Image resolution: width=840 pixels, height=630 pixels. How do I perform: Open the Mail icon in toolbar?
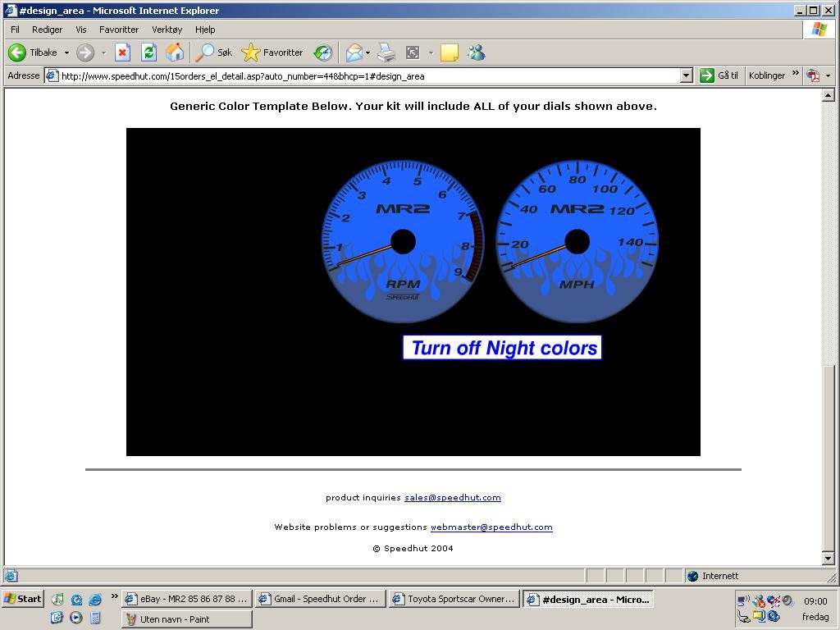point(354,52)
